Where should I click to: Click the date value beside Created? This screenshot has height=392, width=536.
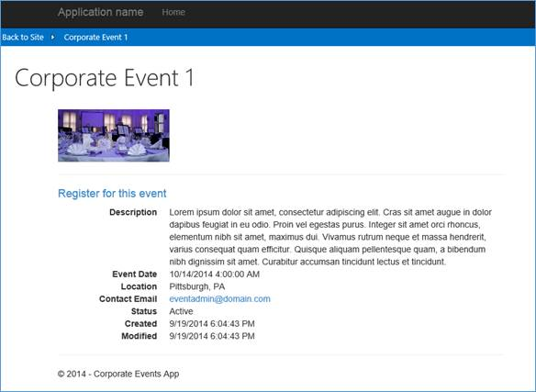212,323
